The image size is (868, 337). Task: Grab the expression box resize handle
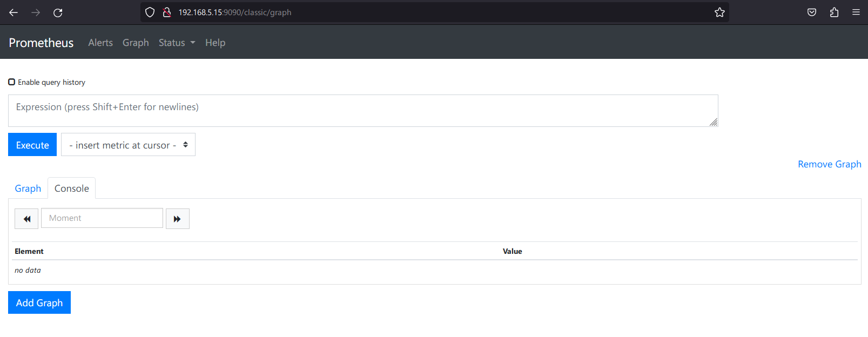coord(714,122)
